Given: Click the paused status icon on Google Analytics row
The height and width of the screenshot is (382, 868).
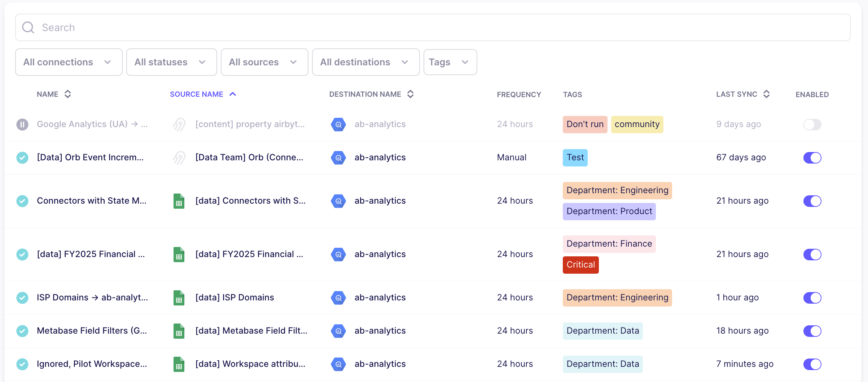Looking at the screenshot, I should click(22, 124).
